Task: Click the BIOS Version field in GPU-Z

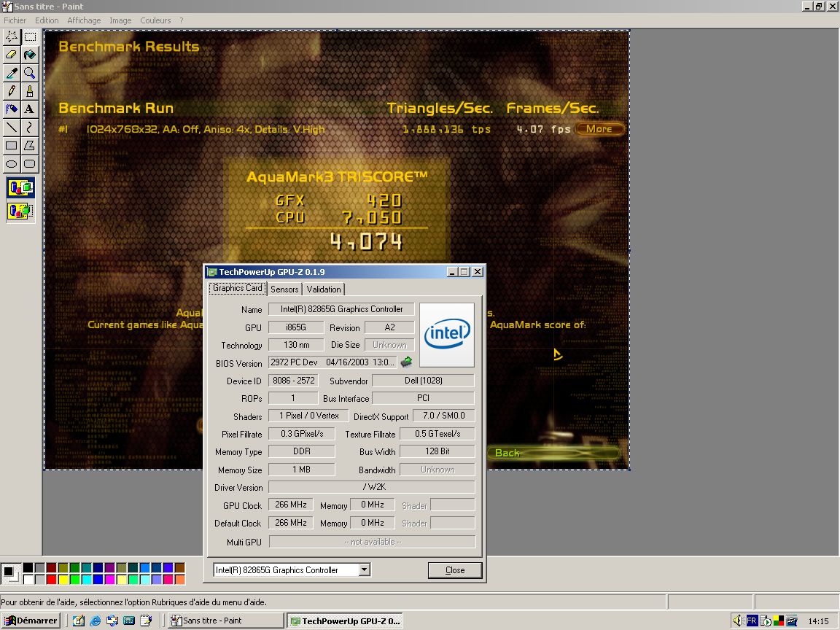Action: tap(332, 362)
